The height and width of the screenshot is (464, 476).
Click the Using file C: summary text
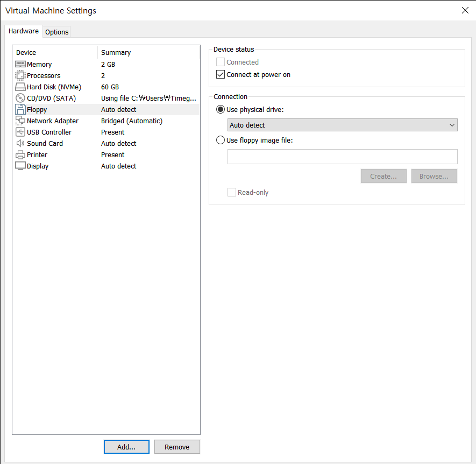pyautogui.click(x=149, y=98)
